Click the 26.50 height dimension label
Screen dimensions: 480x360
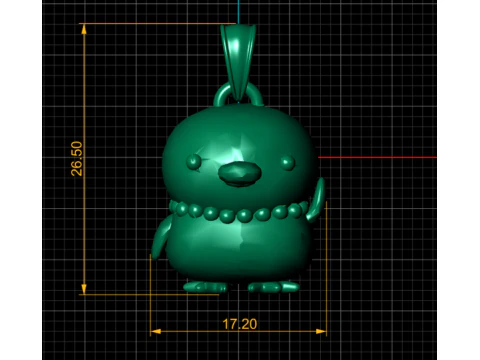77,159
